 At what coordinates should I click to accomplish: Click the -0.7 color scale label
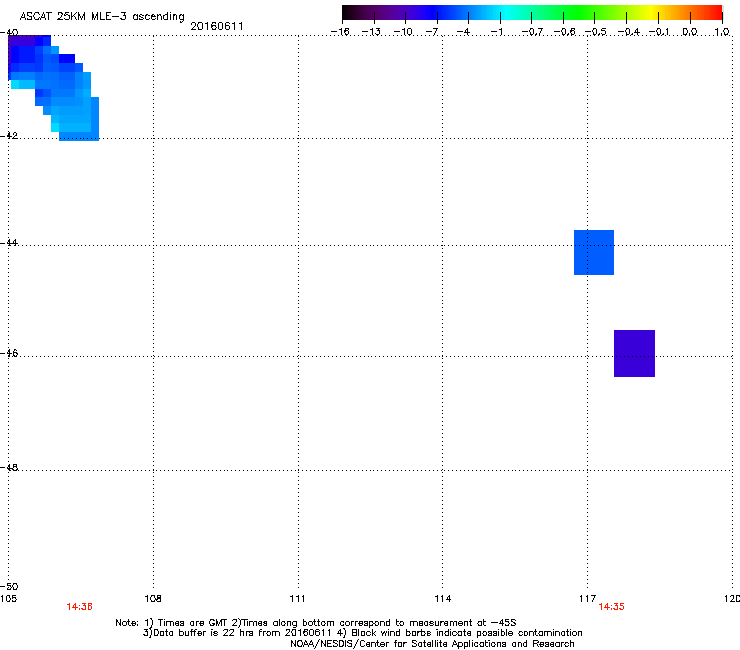click(x=532, y=32)
